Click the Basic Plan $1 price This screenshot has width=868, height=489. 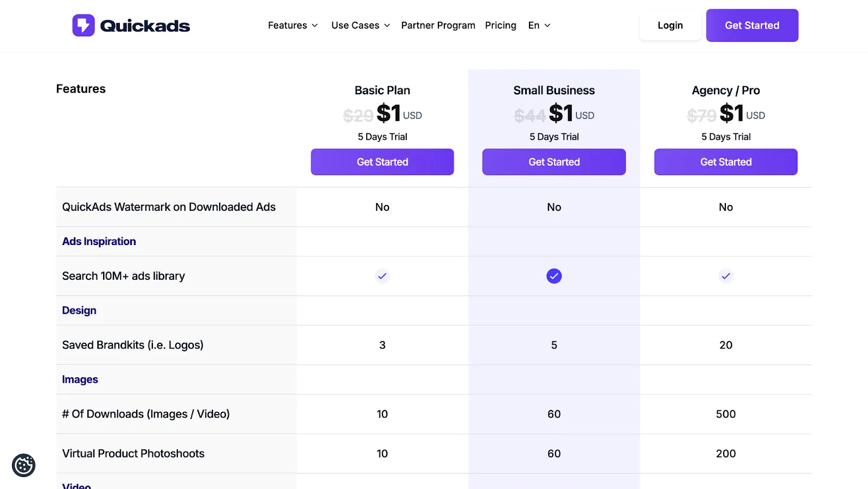tap(389, 113)
